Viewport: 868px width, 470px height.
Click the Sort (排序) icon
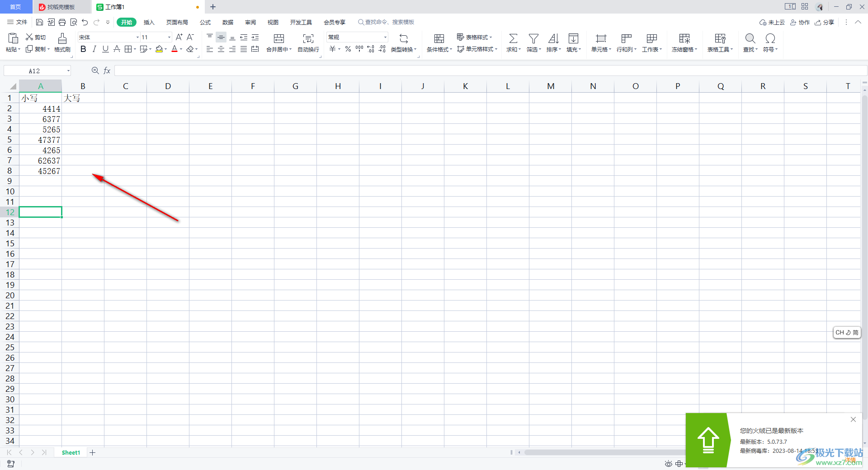[553, 38]
